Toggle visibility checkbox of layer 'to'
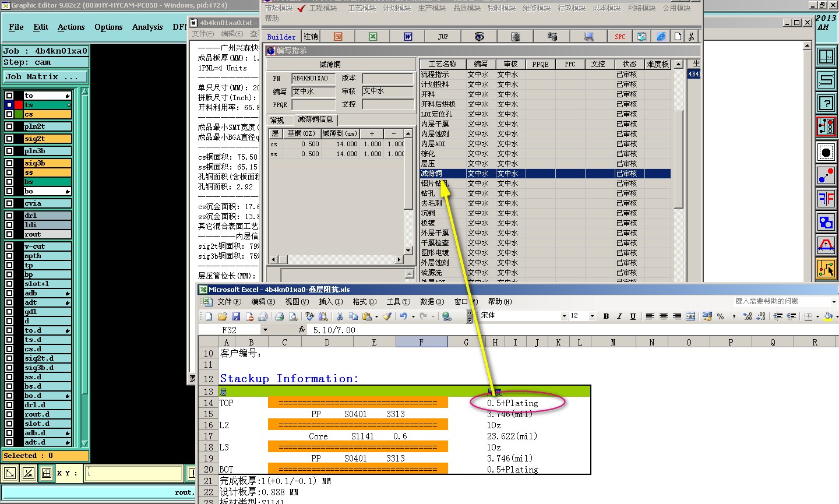 tap(9, 96)
